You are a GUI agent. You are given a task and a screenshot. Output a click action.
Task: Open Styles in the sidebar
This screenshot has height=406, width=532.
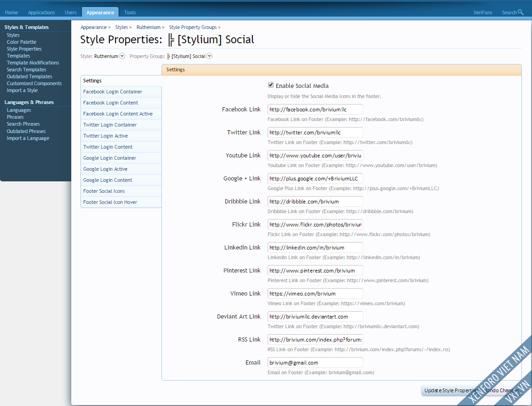[13, 35]
